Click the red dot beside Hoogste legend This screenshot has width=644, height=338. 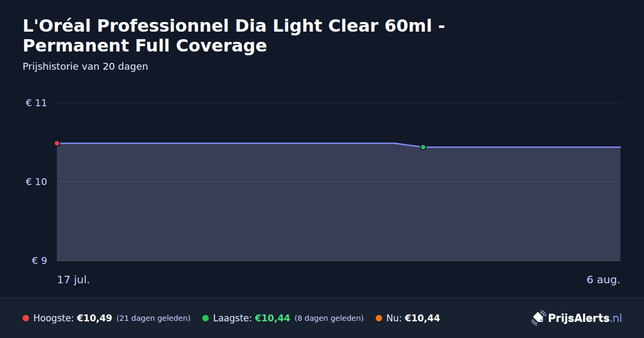click(26, 318)
